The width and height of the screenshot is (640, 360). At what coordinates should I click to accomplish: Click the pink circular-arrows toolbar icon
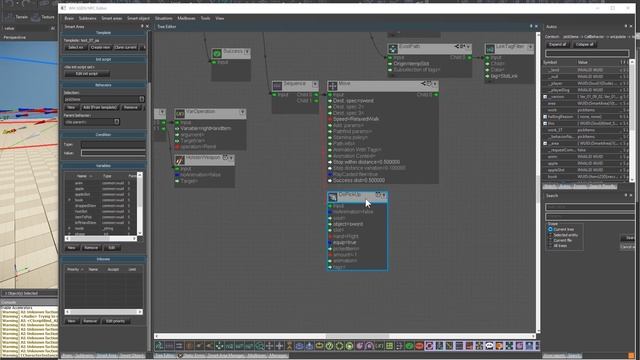[429, 346]
